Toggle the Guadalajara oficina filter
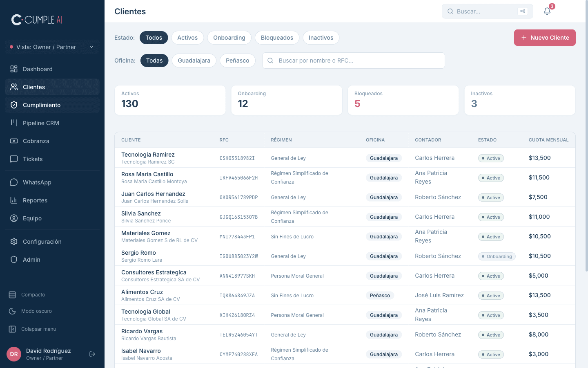 [x=194, y=60]
